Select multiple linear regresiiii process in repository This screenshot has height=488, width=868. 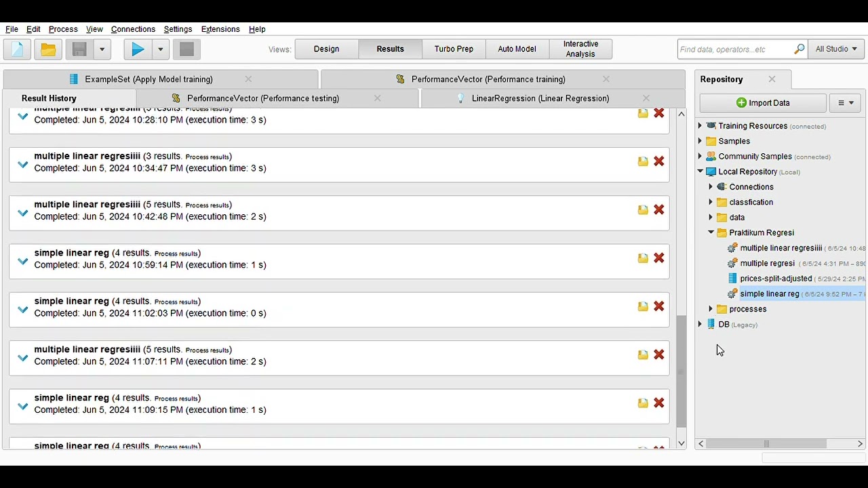pos(781,248)
